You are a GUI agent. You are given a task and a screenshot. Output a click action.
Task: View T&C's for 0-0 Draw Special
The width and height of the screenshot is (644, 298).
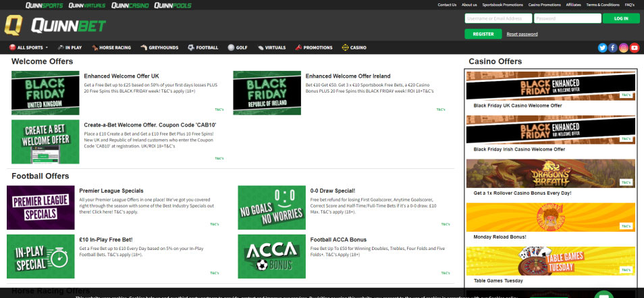(446, 224)
